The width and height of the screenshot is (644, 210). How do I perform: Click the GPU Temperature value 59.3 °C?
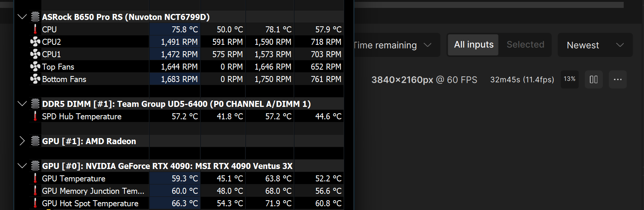tap(185, 178)
